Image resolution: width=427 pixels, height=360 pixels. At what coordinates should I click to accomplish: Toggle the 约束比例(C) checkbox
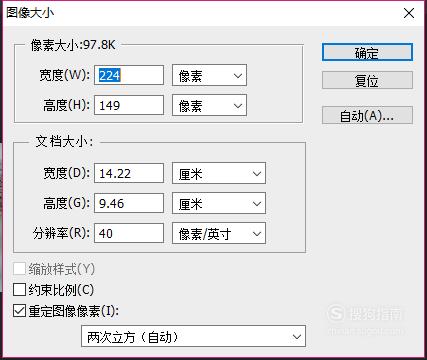(x=19, y=289)
